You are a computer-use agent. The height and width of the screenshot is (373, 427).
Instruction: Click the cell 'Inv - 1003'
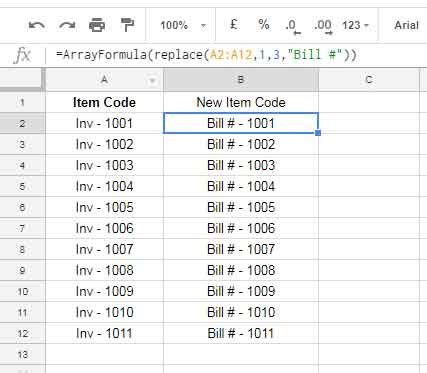pos(104,165)
